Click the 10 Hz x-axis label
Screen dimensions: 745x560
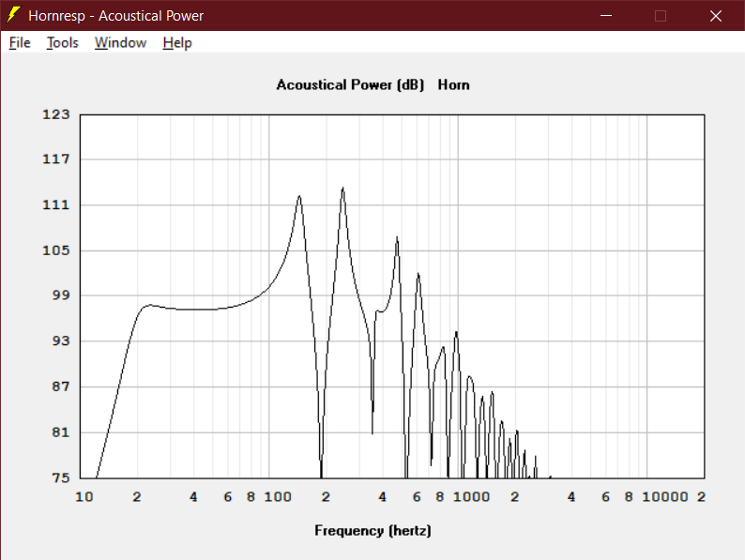pos(84,497)
